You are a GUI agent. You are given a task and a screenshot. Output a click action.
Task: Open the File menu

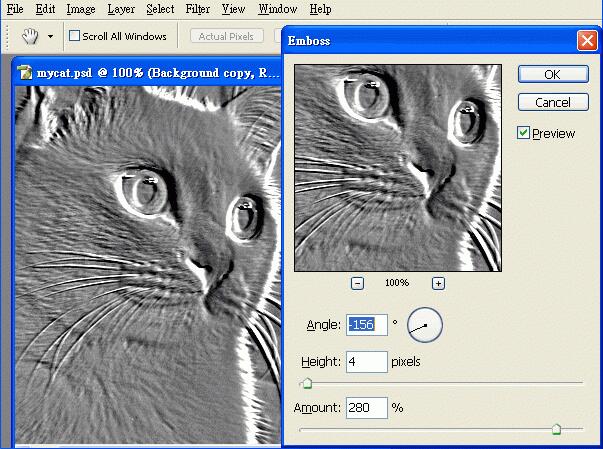point(15,9)
